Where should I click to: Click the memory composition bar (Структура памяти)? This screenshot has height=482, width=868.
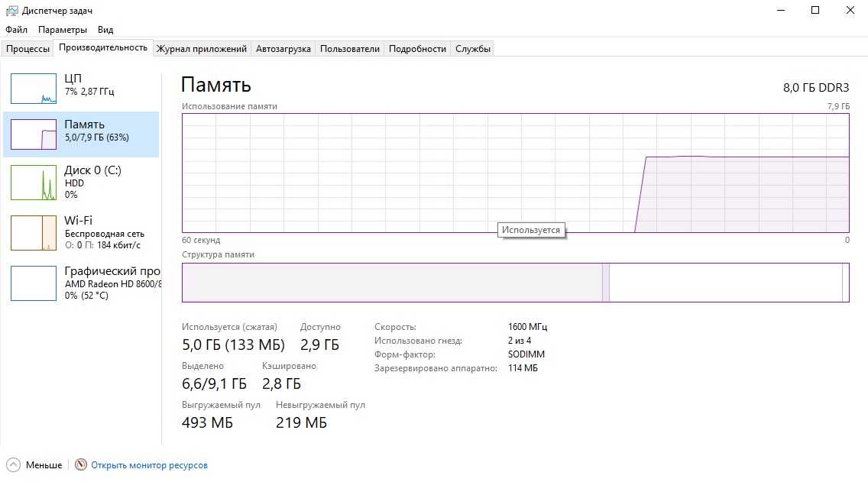click(x=516, y=283)
